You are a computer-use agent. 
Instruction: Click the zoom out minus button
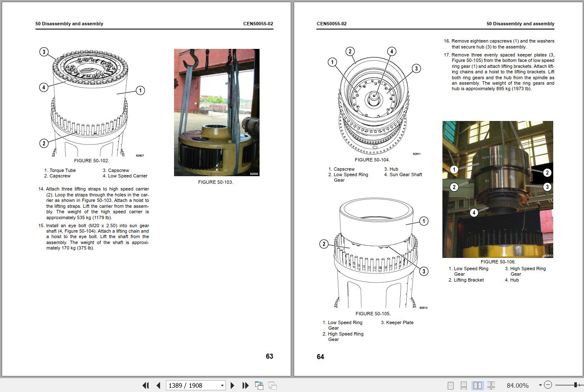point(548,385)
